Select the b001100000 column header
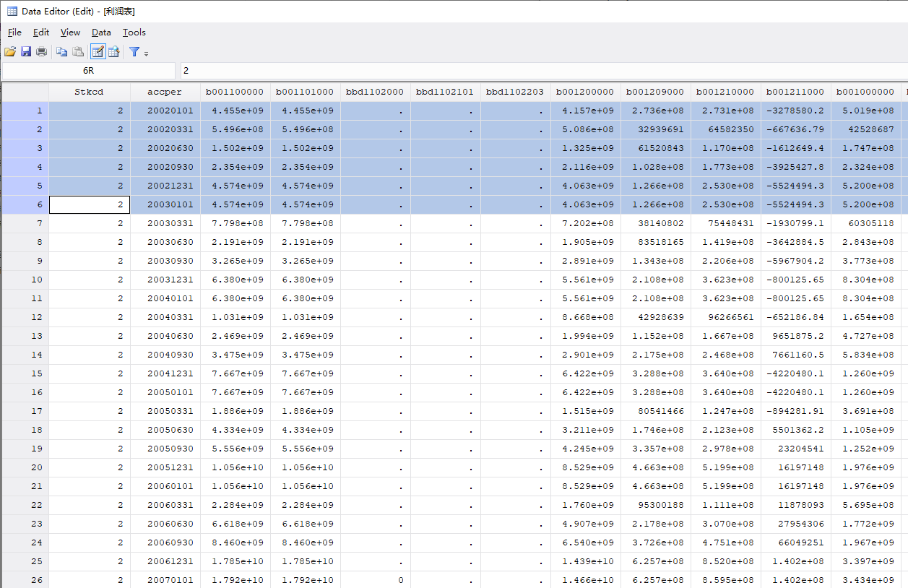Viewport: 908px width, 588px height. (x=235, y=92)
